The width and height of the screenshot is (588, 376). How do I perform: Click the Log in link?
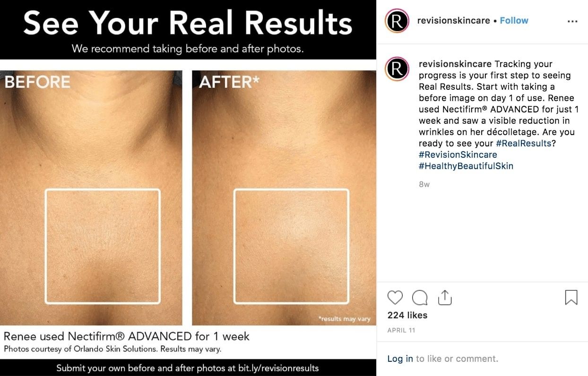(x=400, y=359)
